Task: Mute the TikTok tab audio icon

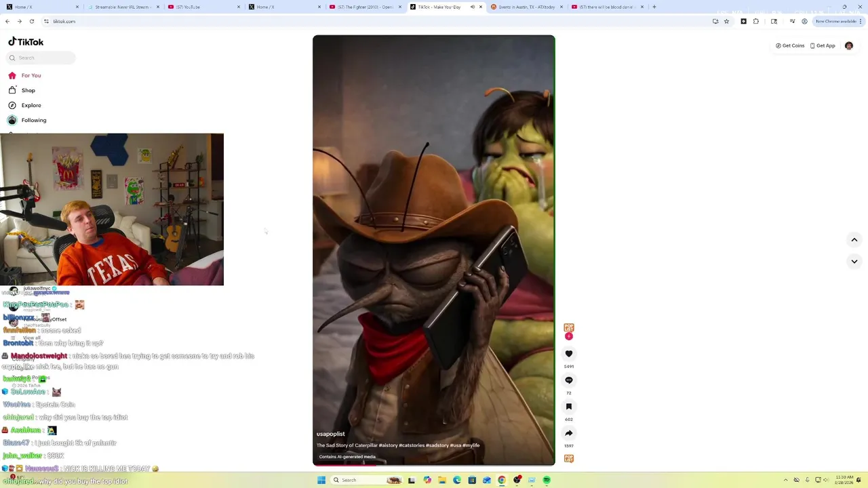Action: click(473, 7)
